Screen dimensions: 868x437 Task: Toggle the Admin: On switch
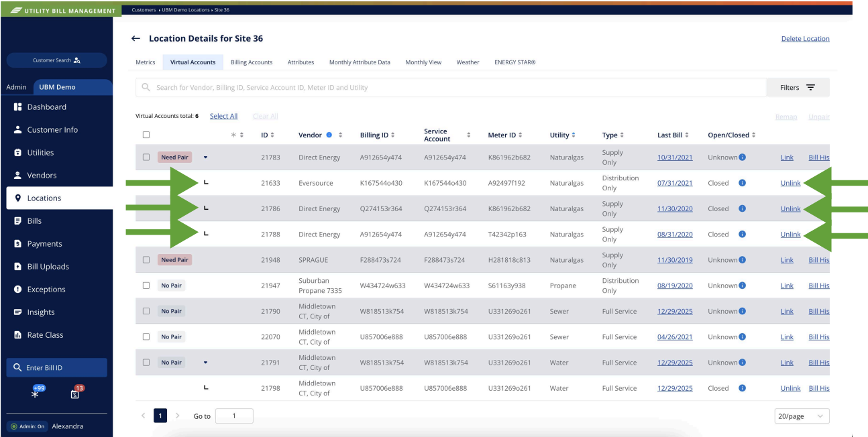click(x=28, y=426)
